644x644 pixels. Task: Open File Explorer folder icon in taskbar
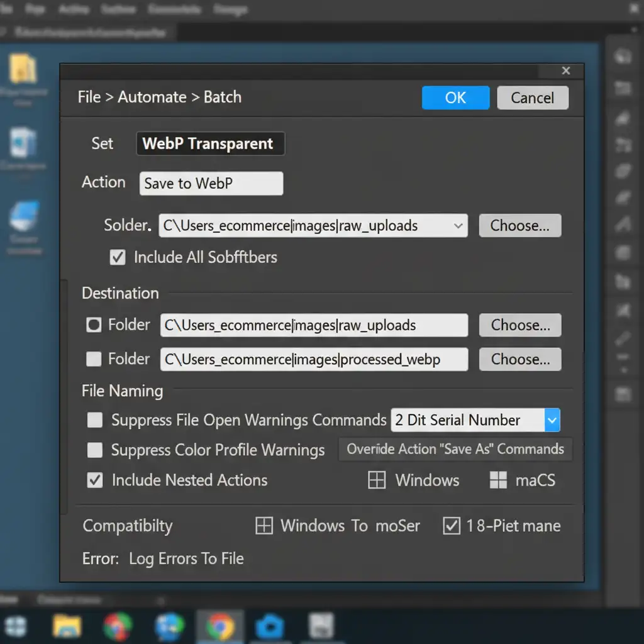pos(67,626)
